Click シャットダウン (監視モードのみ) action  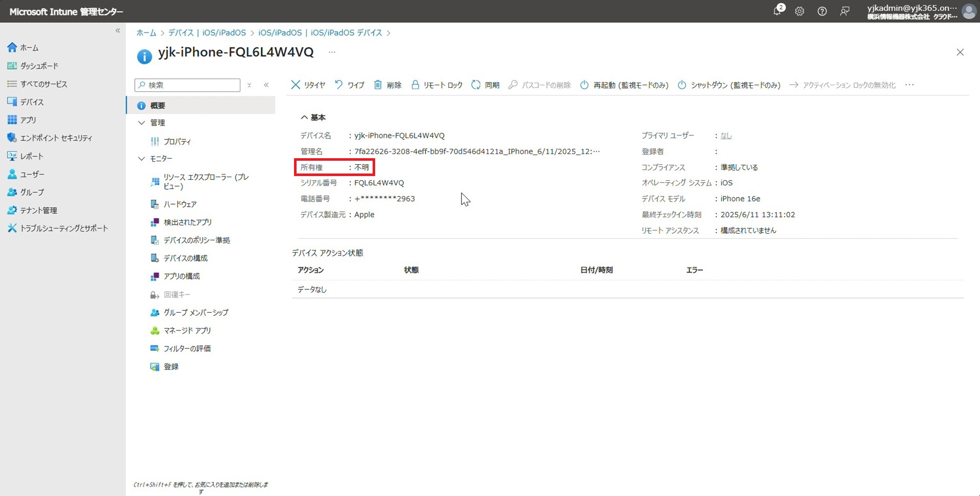point(729,85)
